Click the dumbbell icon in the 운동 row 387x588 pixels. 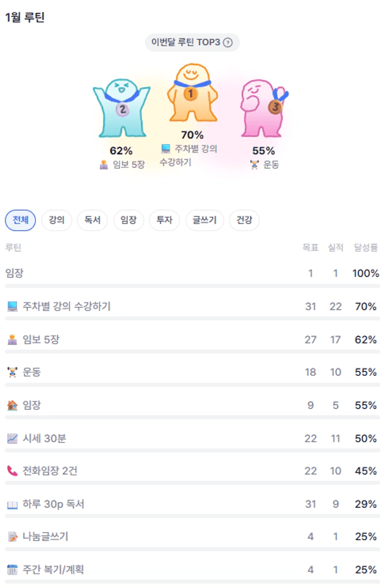click(x=12, y=373)
